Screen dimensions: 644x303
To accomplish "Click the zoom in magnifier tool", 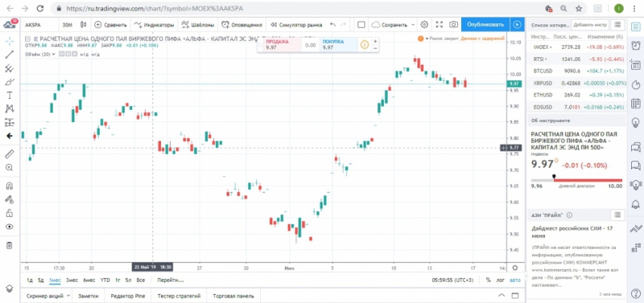I will point(10,167).
